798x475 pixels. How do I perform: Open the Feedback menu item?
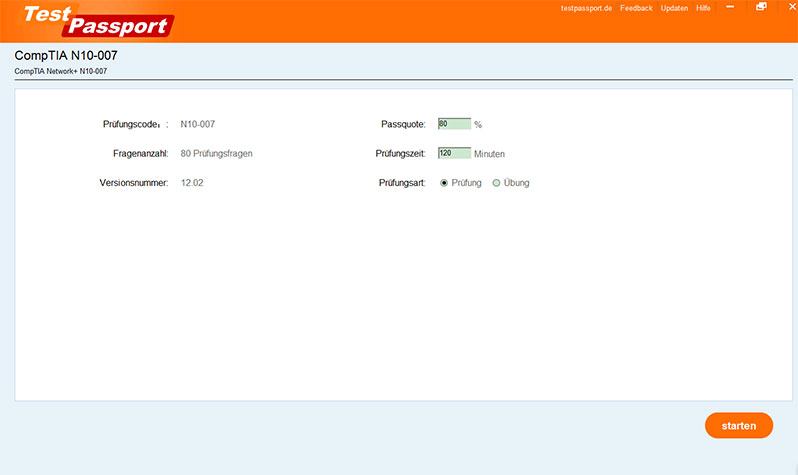(636, 8)
